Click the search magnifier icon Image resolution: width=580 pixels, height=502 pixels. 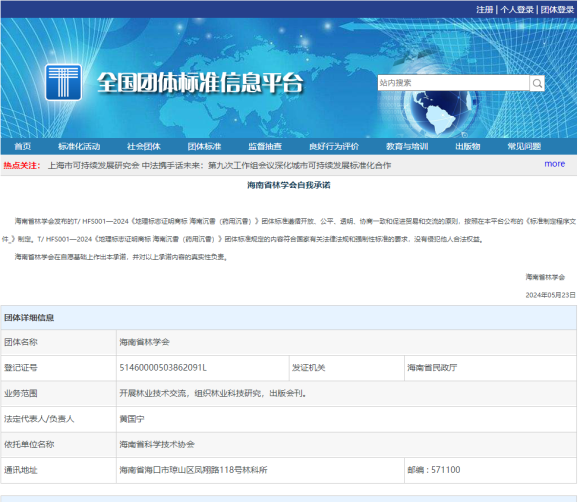tap(537, 83)
